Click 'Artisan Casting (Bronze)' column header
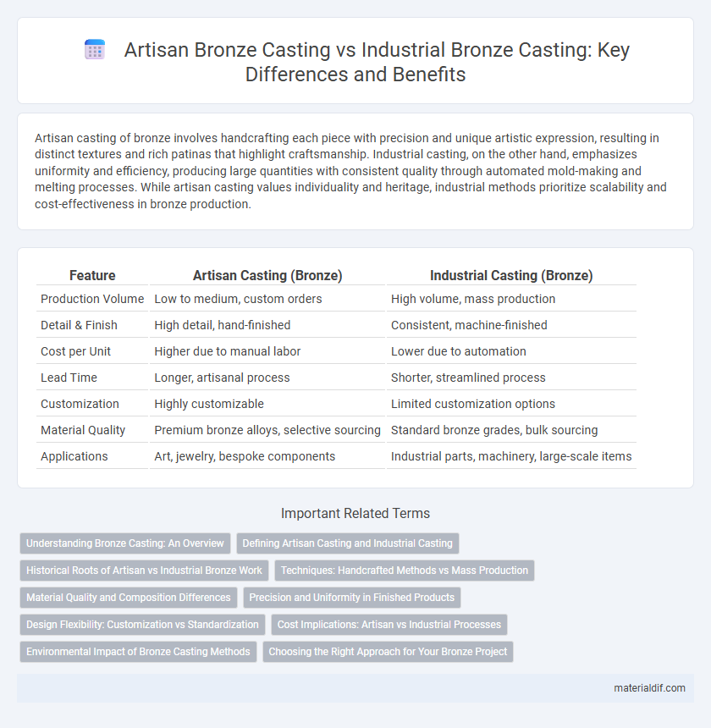 tap(267, 275)
